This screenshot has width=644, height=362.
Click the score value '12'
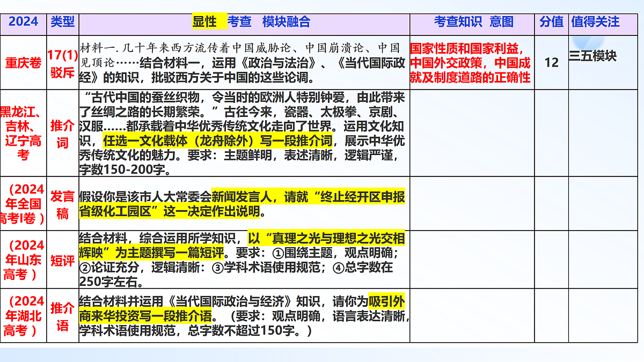551,63
